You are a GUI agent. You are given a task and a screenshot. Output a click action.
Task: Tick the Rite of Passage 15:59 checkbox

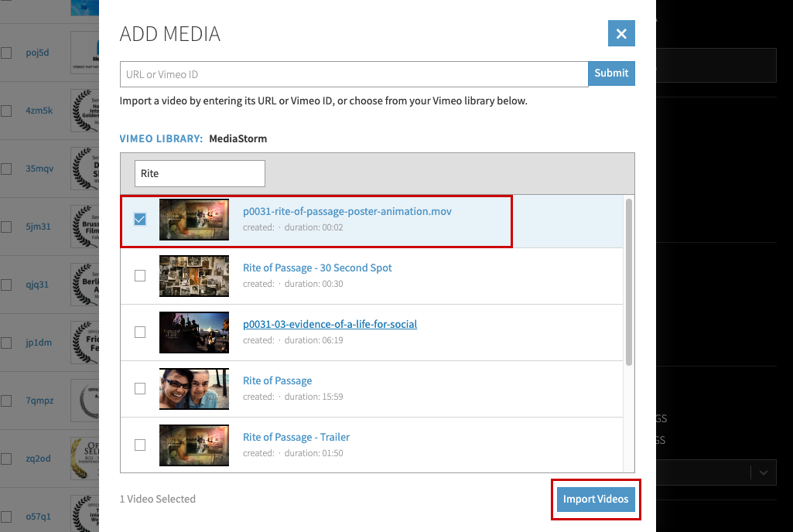coord(140,389)
